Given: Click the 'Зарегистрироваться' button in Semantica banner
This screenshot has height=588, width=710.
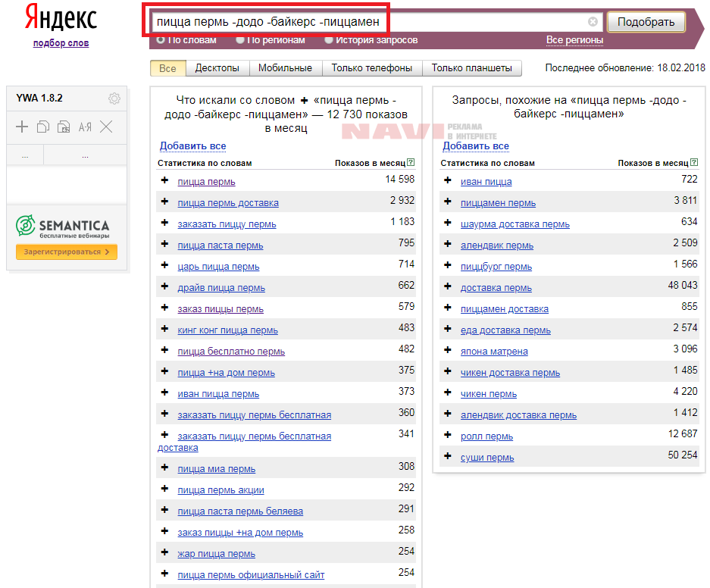Looking at the screenshot, I should [67, 252].
